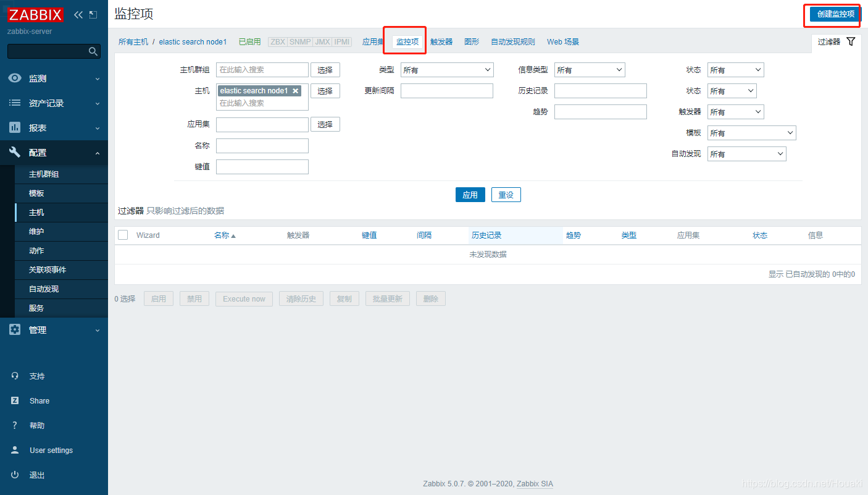This screenshot has width=868, height=495.
Task: Open 服务 in sidebar
Action: click(61, 308)
